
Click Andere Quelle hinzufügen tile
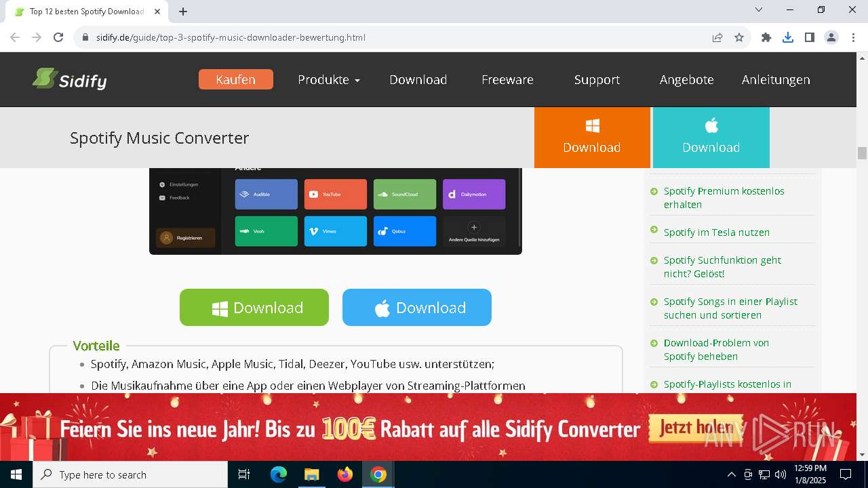(x=474, y=231)
